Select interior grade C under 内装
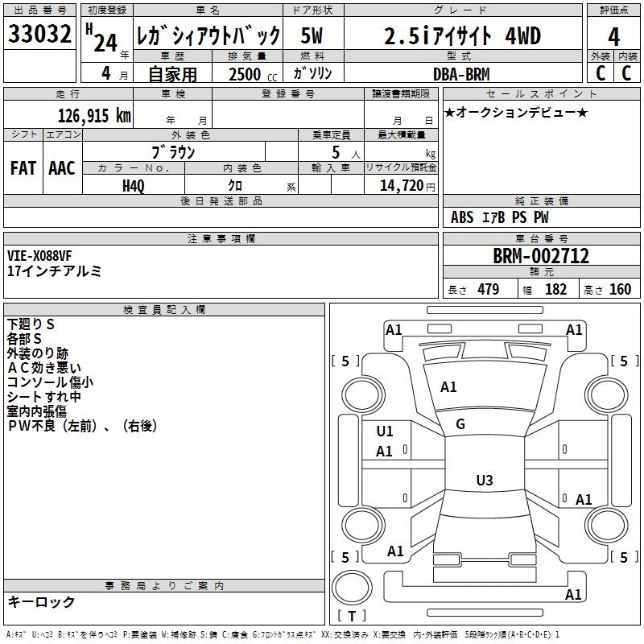644x644 pixels. 626,73
